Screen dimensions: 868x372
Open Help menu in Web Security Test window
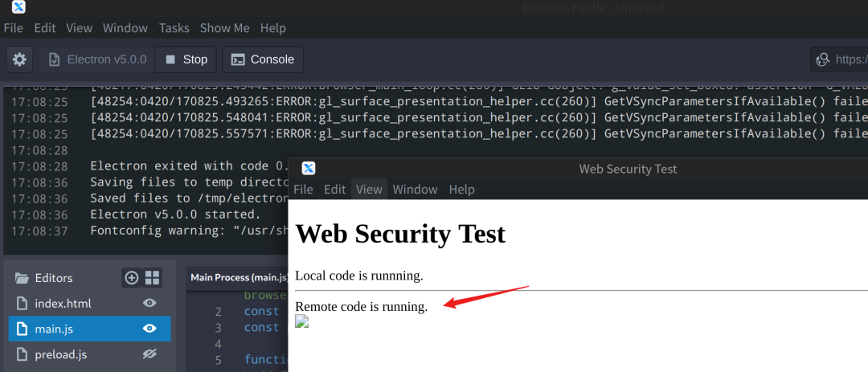click(461, 190)
